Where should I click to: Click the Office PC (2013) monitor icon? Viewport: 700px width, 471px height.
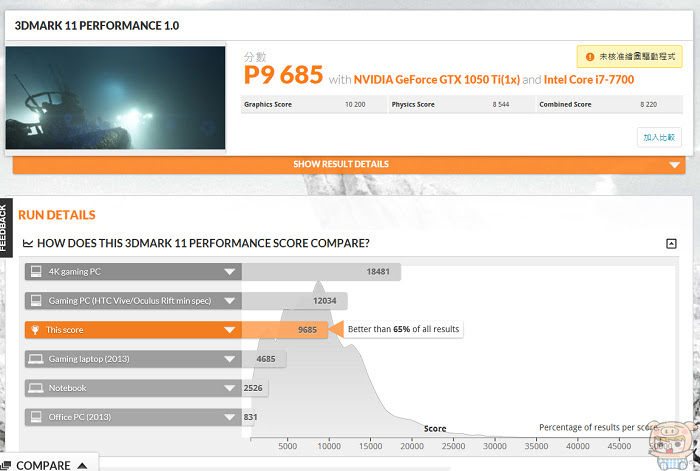36,417
